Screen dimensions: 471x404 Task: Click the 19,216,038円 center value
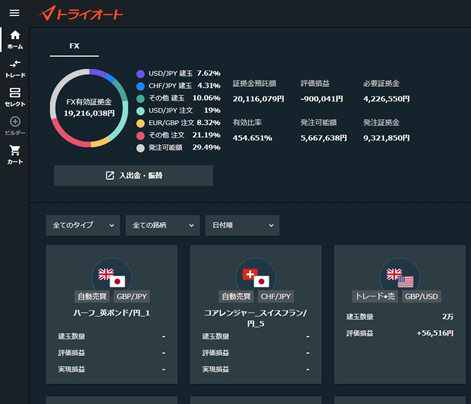[89, 113]
